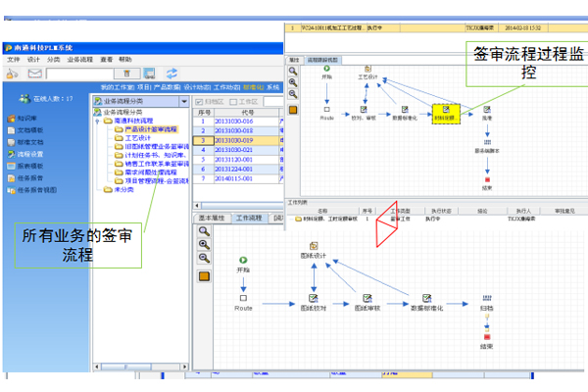
Task: Click the top magnifier icon in monitoring window
Action: (293, 71)
